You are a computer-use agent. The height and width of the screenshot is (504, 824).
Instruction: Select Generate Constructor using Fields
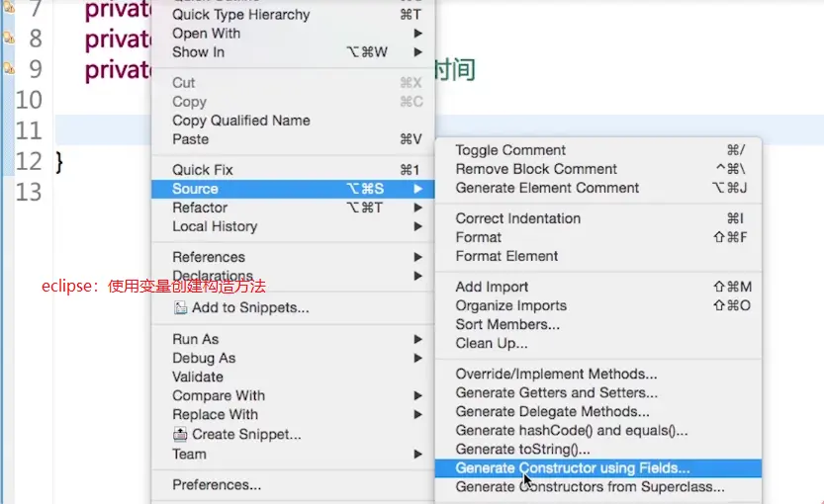pyautogui.click(x=573, y=468)
